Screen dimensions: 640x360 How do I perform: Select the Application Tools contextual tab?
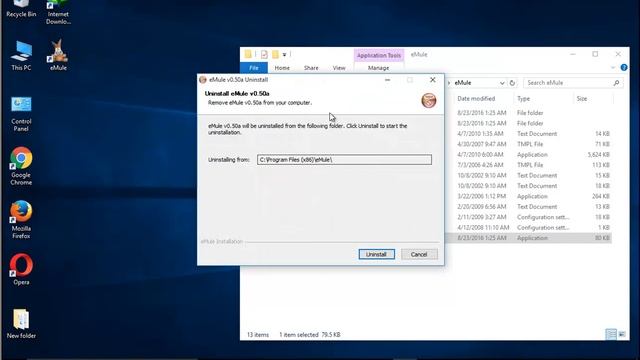pyautogui.click(x=379, y=55)
